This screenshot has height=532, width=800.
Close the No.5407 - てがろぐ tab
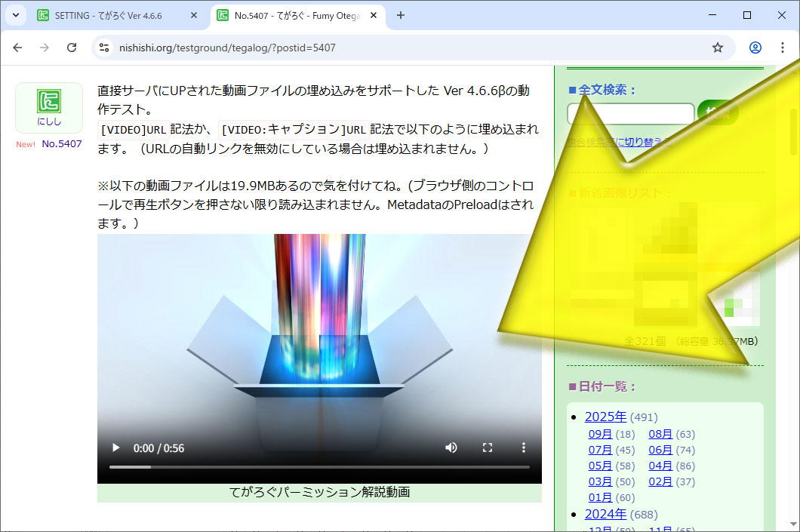(x=374, y=16)
